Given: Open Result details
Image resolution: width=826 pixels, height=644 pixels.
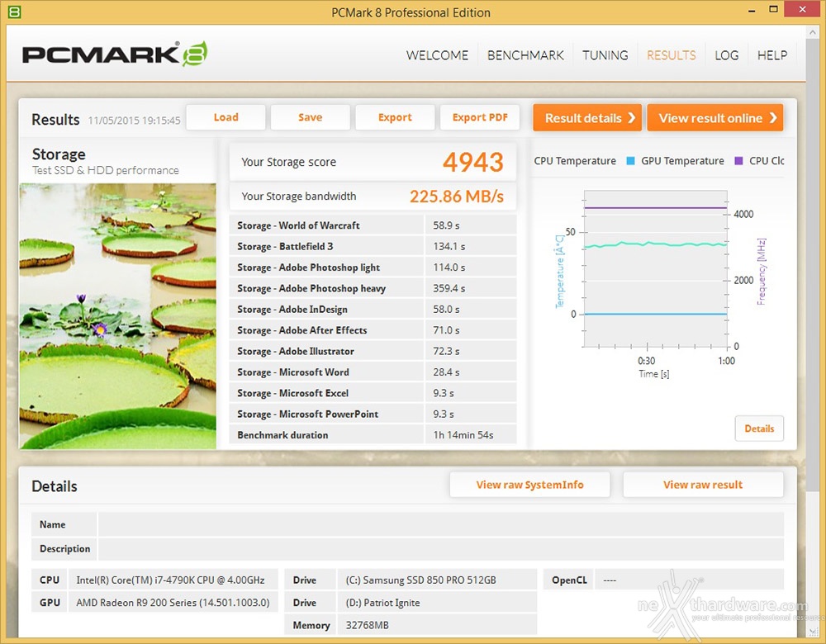Looking at the screenshot, I should click(x=587, y=118).
